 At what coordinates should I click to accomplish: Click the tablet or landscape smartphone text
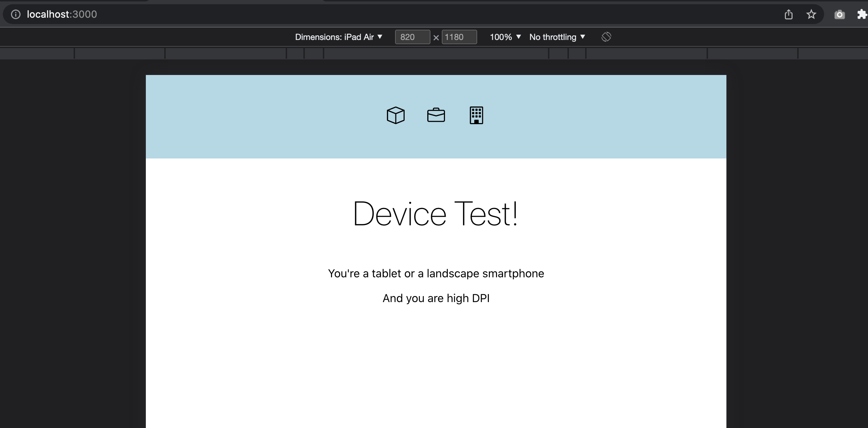(436, 273)
